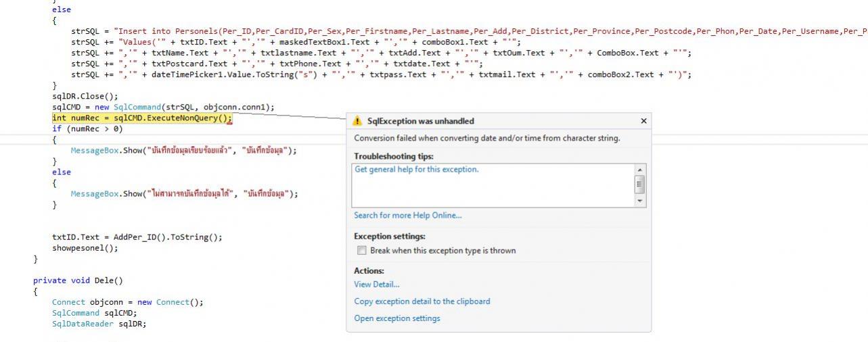Open the "View Detail..." action

tap(376, 285)
